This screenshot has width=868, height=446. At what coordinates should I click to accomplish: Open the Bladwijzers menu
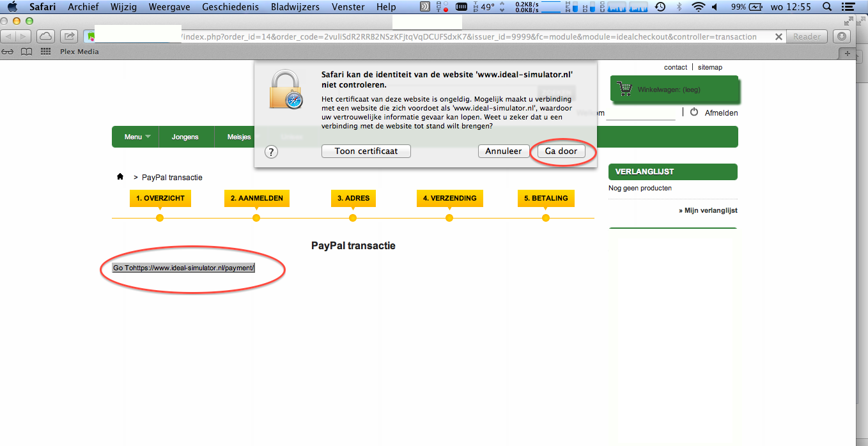(x=294, y=7)
